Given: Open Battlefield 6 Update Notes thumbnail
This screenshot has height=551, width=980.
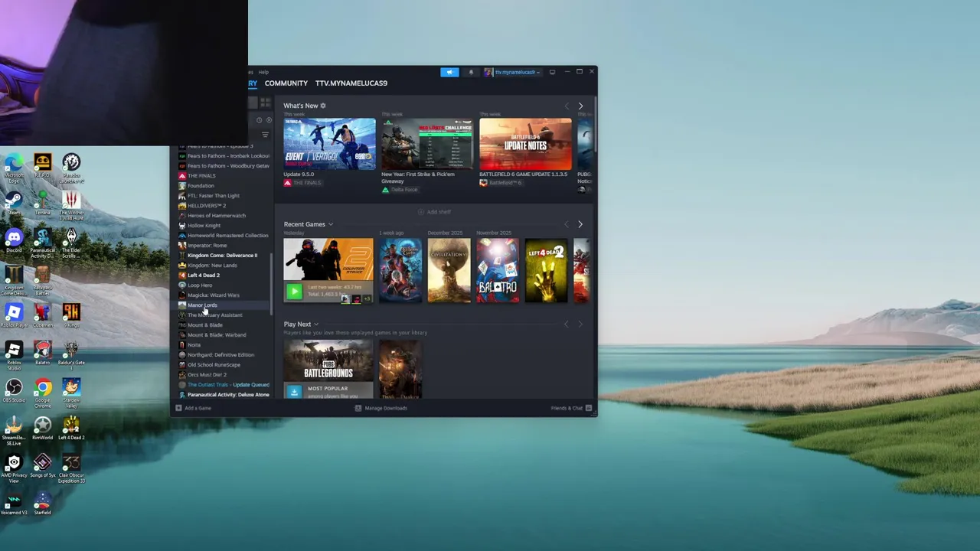Looking at the screenshot, I should (525, 144).
